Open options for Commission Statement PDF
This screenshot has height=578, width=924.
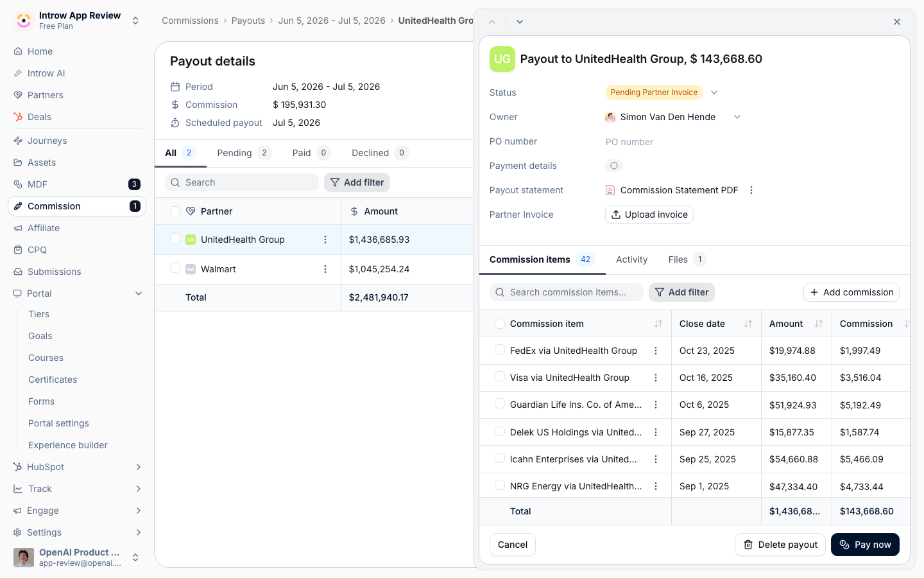(751, 190)
